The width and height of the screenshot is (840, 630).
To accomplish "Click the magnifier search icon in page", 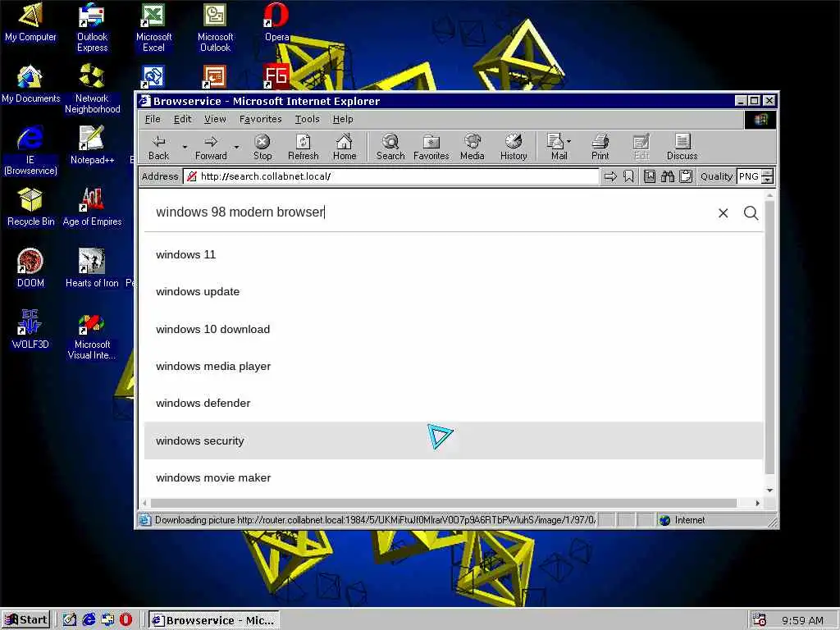I will tap(751, 213).
